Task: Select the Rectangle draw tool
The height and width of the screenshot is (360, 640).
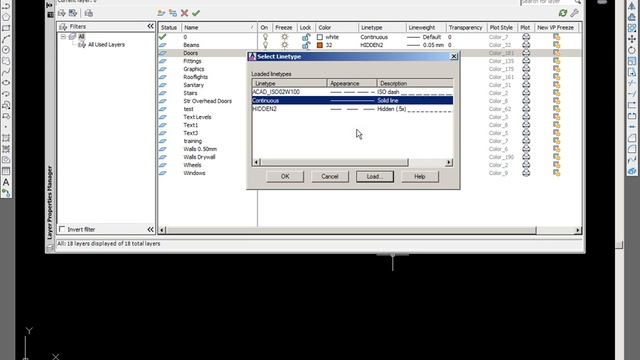Action: click(6, 28)
